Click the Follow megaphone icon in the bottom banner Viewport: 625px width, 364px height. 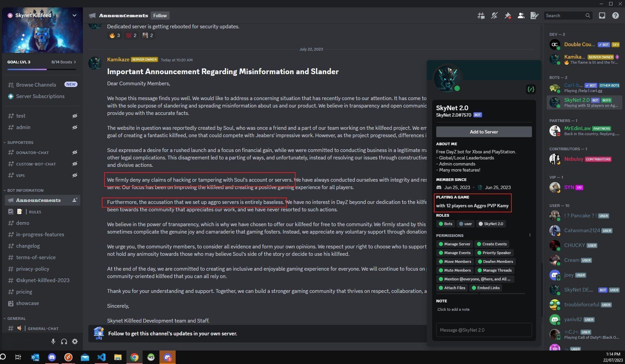click(x=99, y=333)
